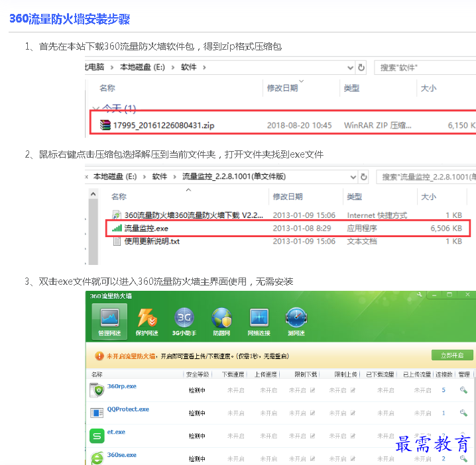
Task: Refresh the 流量监控_2.2.8.1001 folder view
Action: [364, 177]
